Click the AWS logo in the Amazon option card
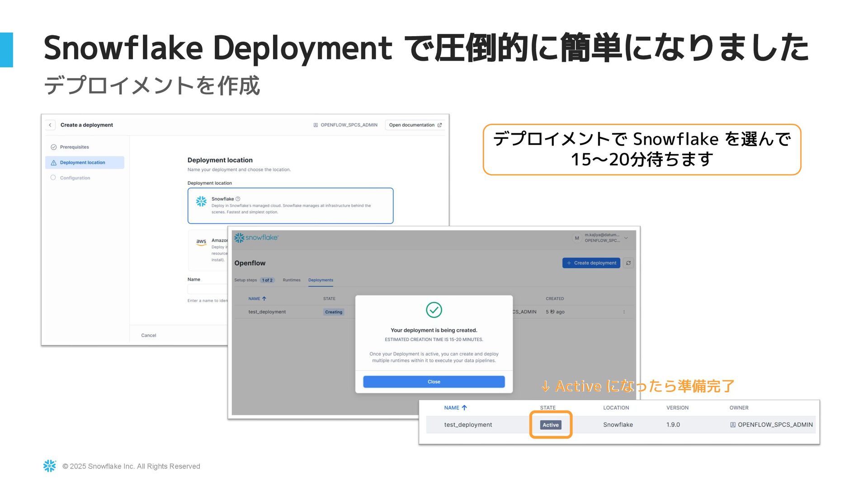 pos(201,242)
